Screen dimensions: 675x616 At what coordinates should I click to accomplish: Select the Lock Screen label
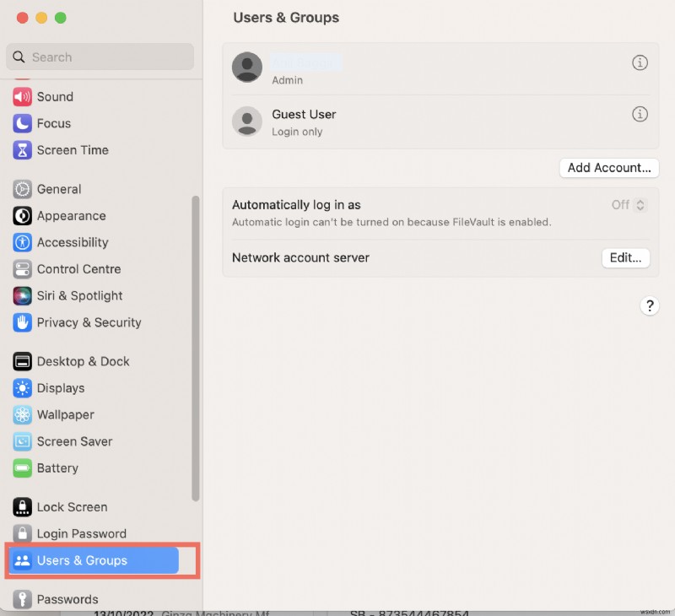click(72, 507)
